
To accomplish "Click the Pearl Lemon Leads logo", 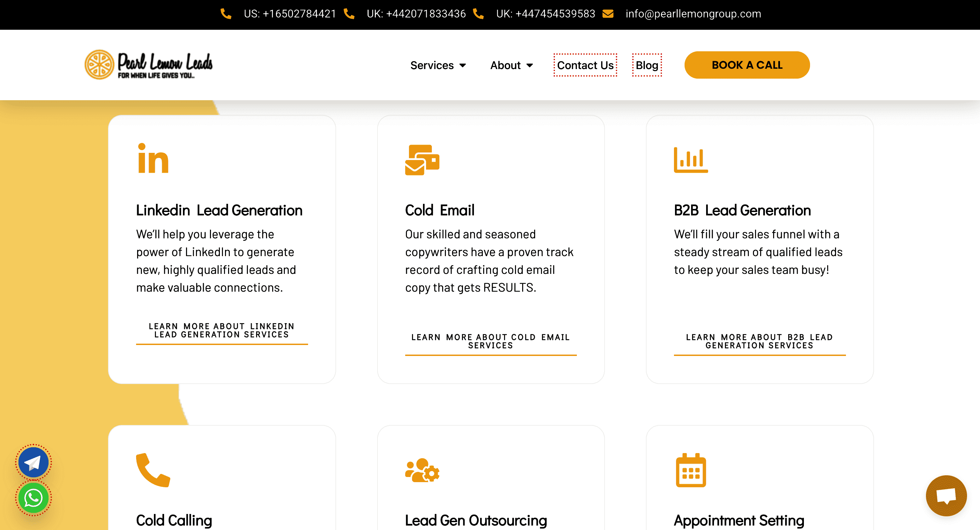I will (x=148, y=65).
